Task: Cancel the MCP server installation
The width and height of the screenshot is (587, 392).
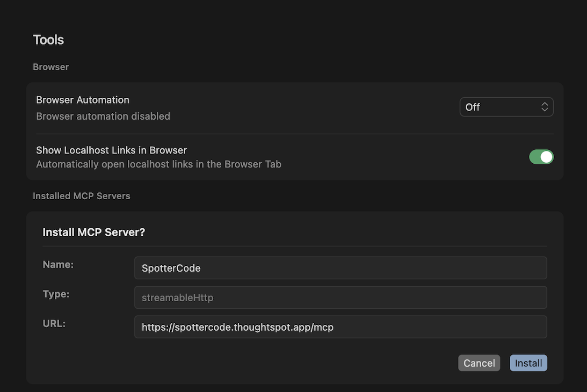Action: tap(479, 363)
